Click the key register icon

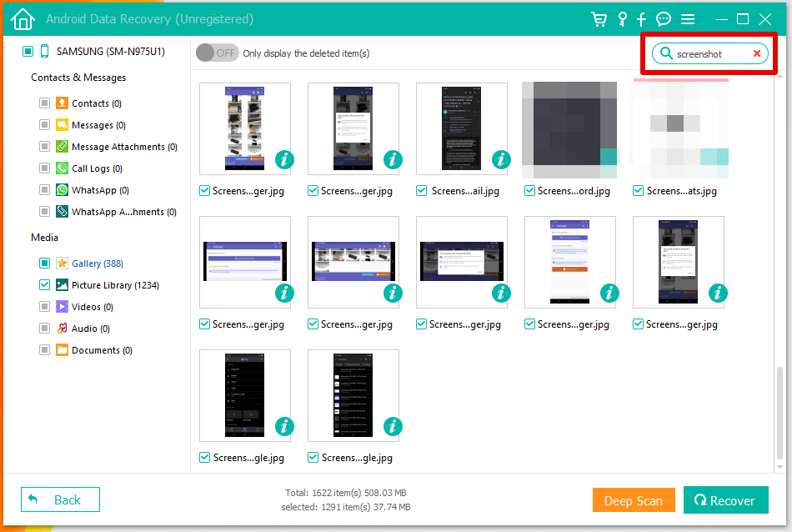click(x=622, y=19)
